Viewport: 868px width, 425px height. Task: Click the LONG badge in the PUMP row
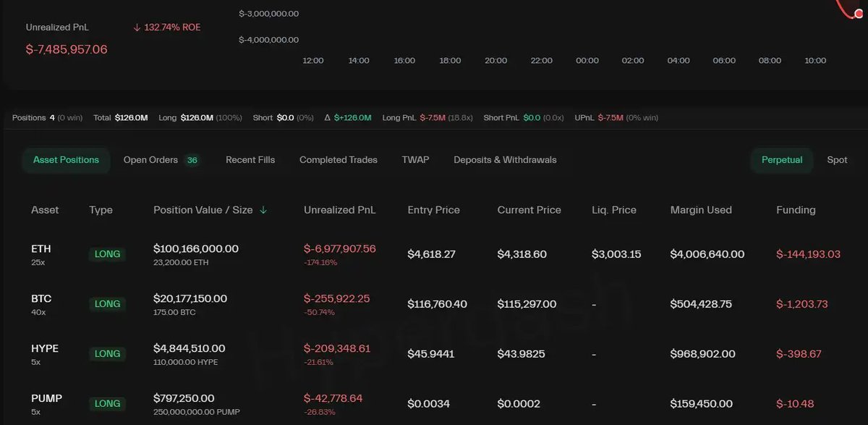point(107,404)
